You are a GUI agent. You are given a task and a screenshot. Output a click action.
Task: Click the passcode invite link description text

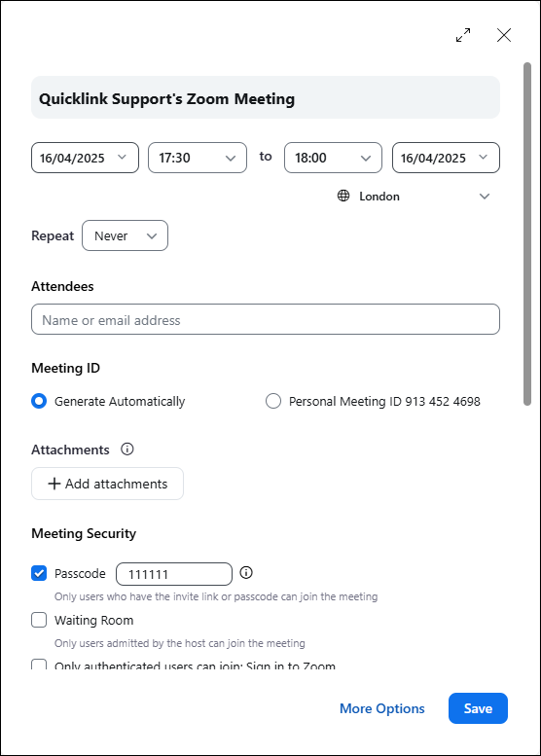point(216,596)
